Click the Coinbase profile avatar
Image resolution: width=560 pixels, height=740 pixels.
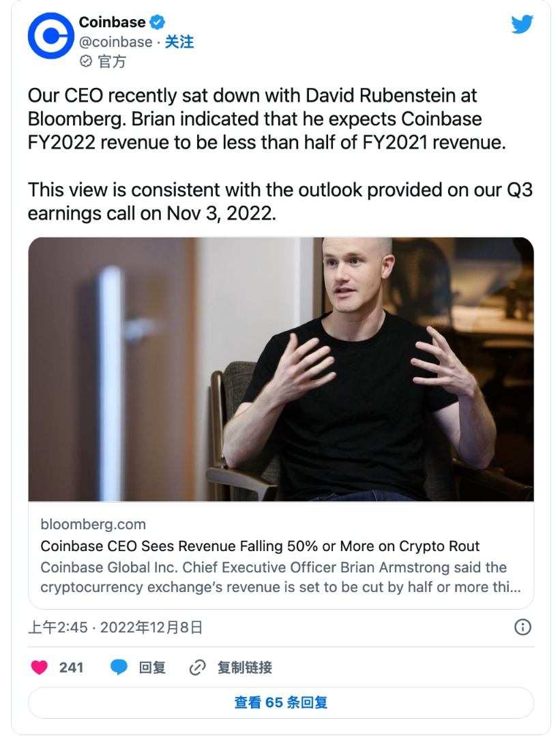click(x=50, y=35)
